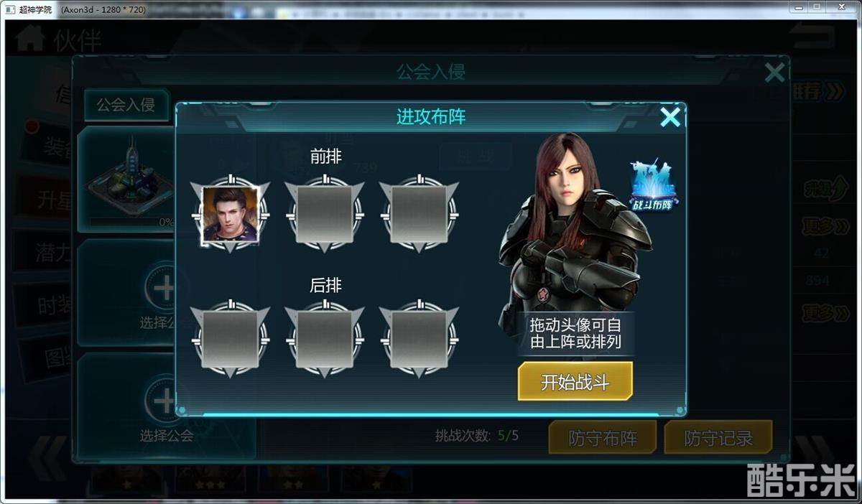Select the middle empty back-row (后排) slot

(x=325, y=340)
